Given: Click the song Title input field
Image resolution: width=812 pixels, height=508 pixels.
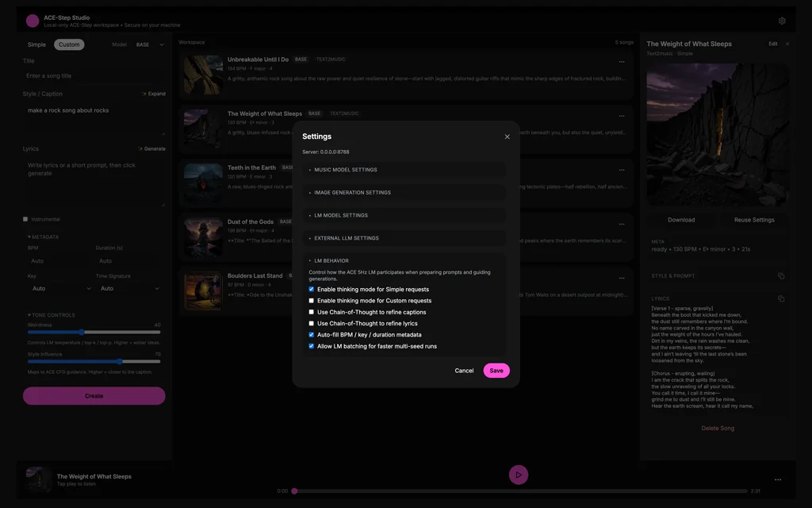Looking at the screenshot, I should click(x=94, y=76).
